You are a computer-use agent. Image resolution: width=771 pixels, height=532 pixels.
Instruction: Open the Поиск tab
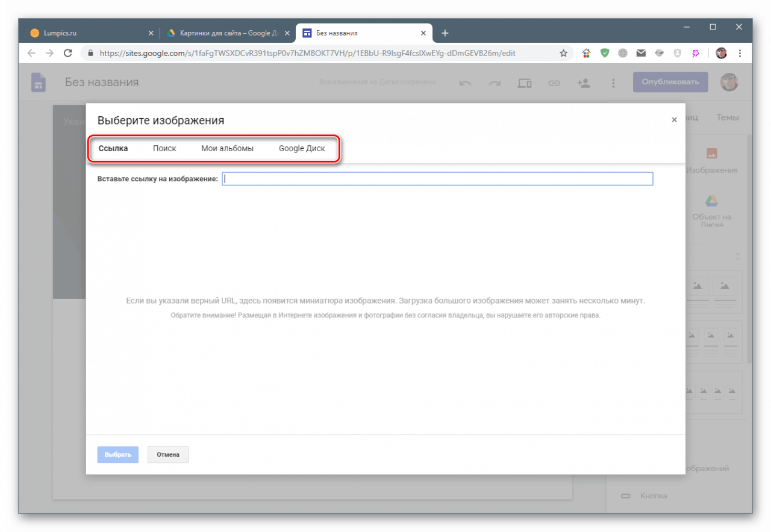(x=164, y=148)
